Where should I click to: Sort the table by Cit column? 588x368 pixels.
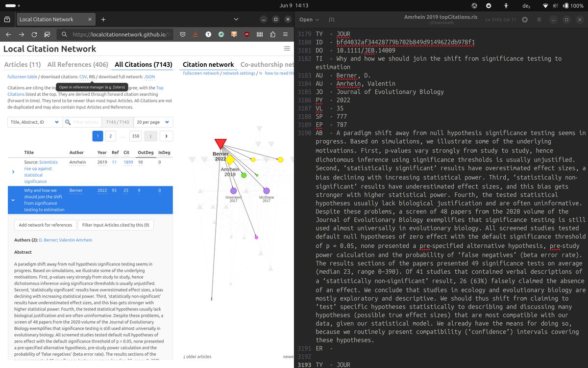click(127, 153)
